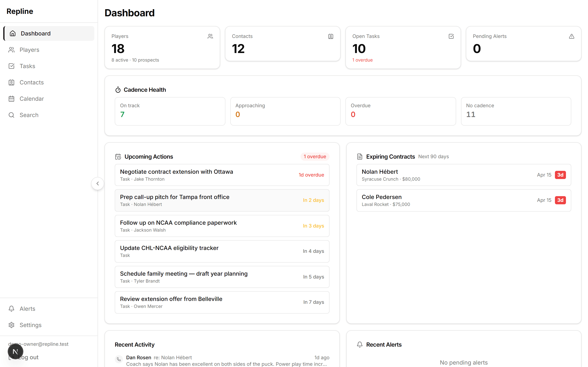Select the Settings gear icon
This screenshot has height=367, width=588.
[x=11, y=325]
